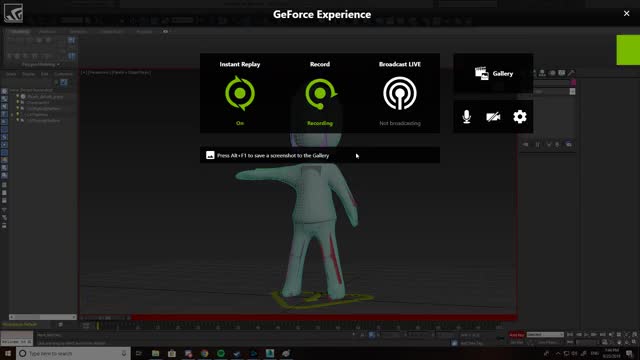Screen dimensions: 640x360
Task: Click the green 'Recording' status label
Action: click(320, 123)
